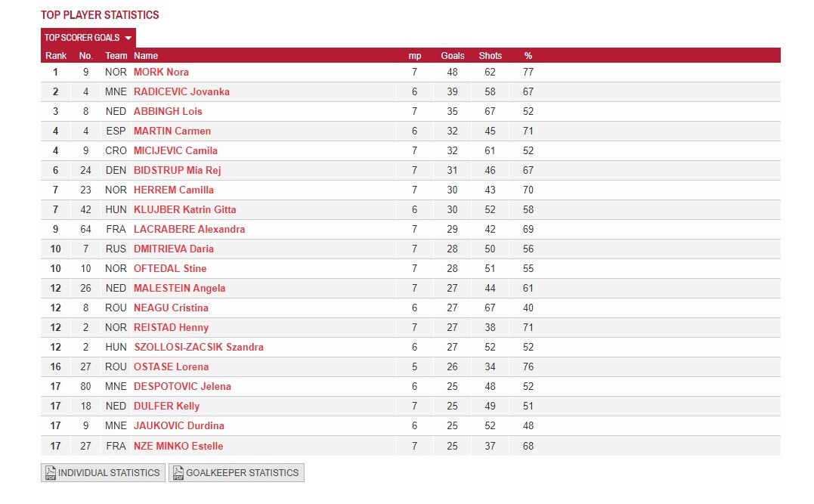
Task: Click the Goals column header
Action: (x=453, y=56)
